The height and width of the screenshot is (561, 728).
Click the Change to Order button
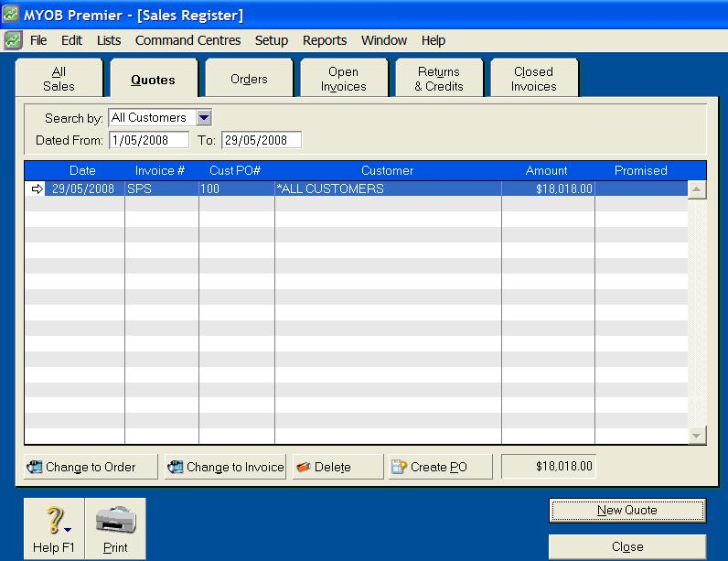point(91,467)
